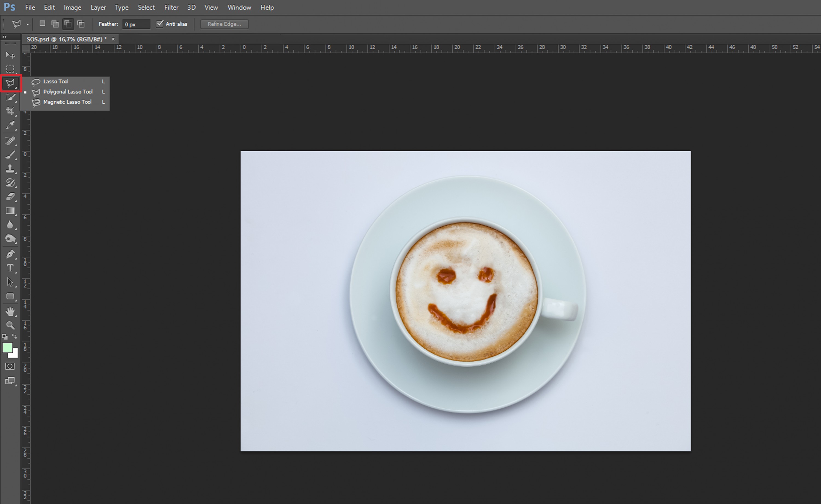Activate the Horizontal Type tool
The height and width of the screenshot is (504, 821).
point(10,268)
